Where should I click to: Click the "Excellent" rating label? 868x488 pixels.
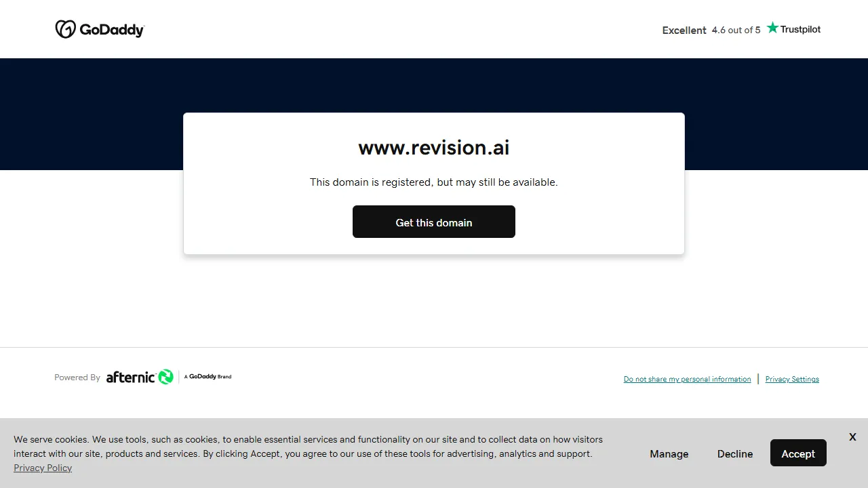(x=684, y=30)
